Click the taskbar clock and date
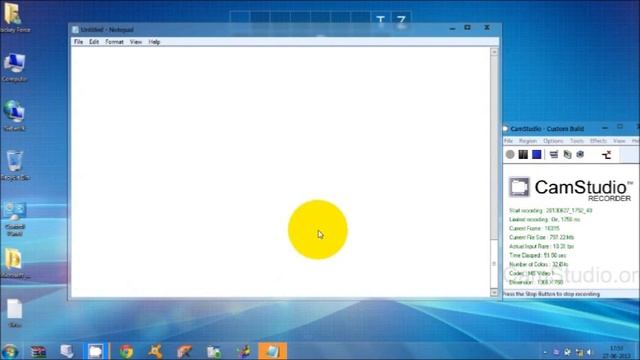 [616, 352]
